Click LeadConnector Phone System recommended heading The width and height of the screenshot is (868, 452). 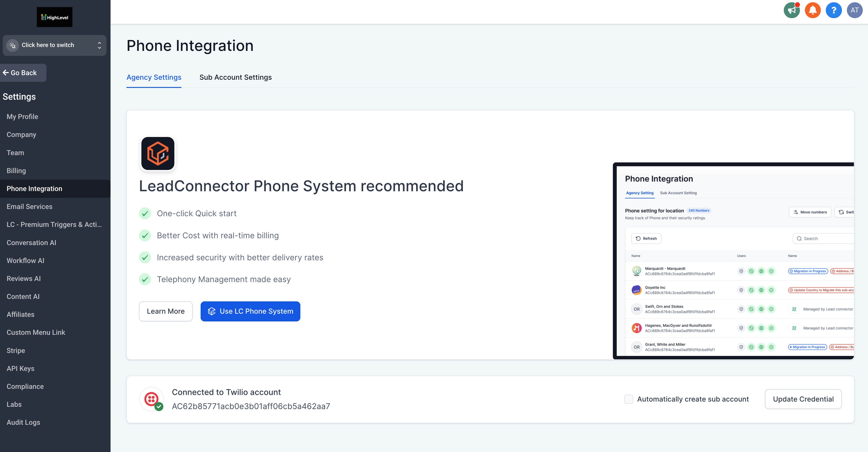[x=301, y=186]
